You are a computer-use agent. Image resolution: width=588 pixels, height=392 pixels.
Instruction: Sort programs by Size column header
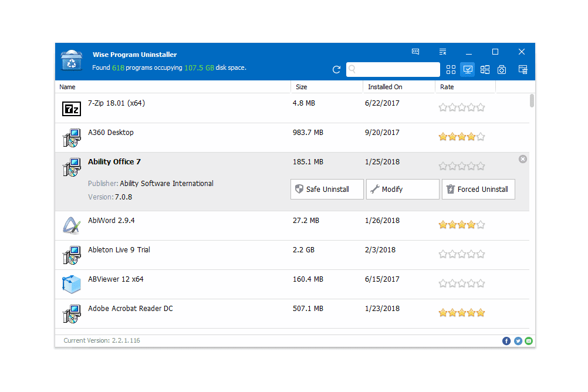302,87
